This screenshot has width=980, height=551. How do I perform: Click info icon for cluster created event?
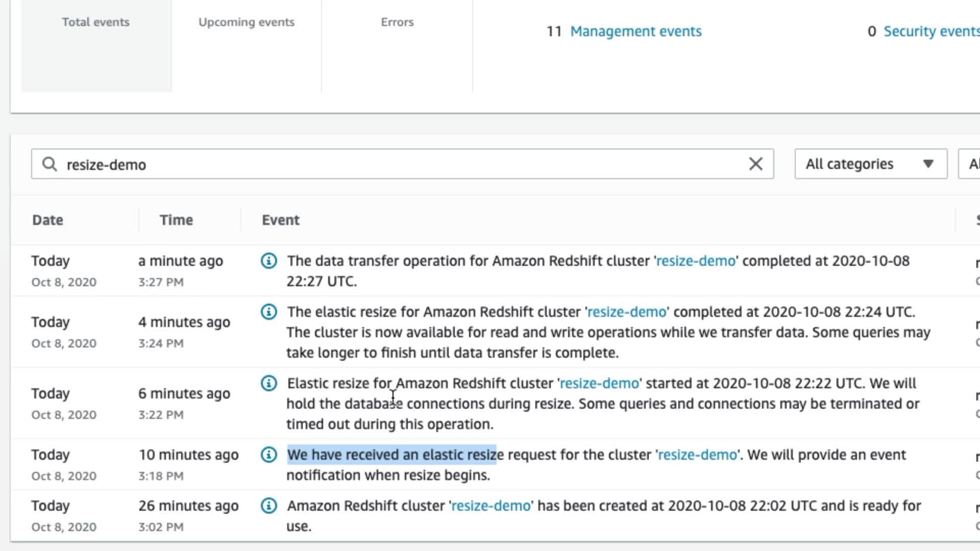[x=269, y=506]
